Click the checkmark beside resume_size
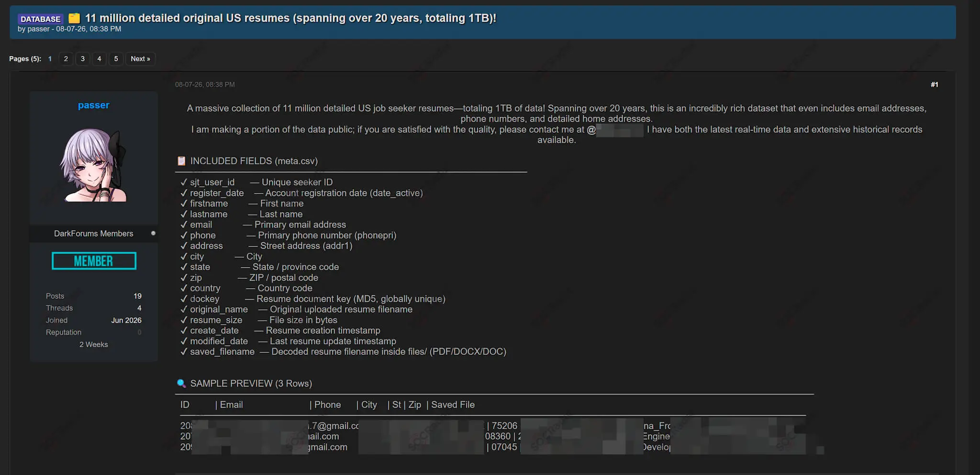The width and height of the screenshot is (980, 475). point(184,319)
